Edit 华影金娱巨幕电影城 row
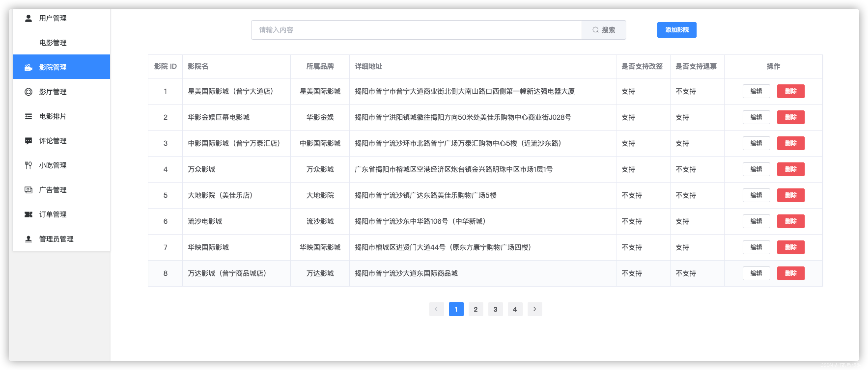Viewport: 868px width, 370px height. coord(756,117)
